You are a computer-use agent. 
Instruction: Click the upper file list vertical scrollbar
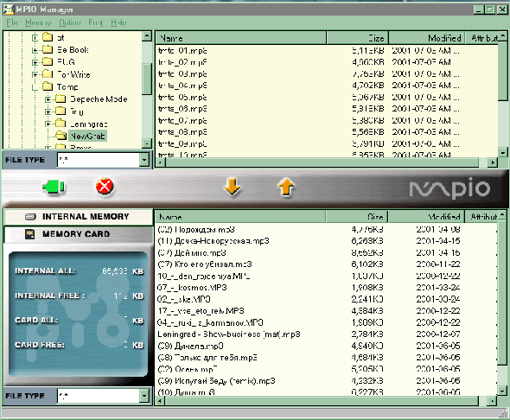(502, 70)
